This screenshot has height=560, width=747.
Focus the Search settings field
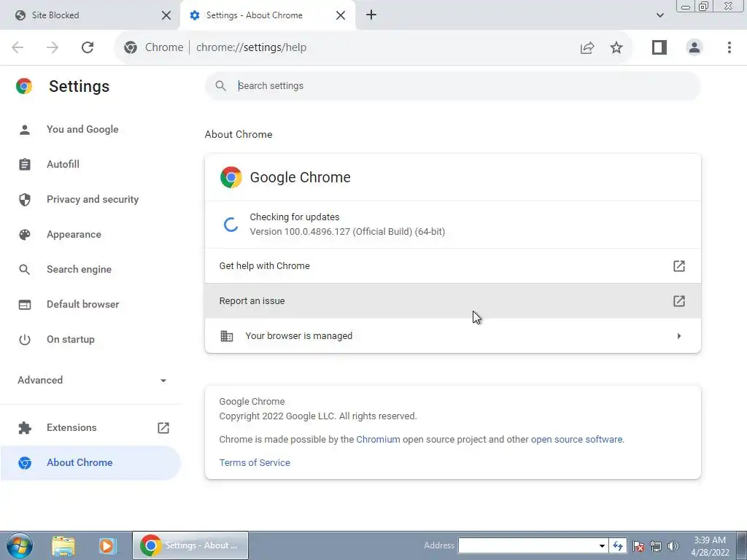(452, 86)
